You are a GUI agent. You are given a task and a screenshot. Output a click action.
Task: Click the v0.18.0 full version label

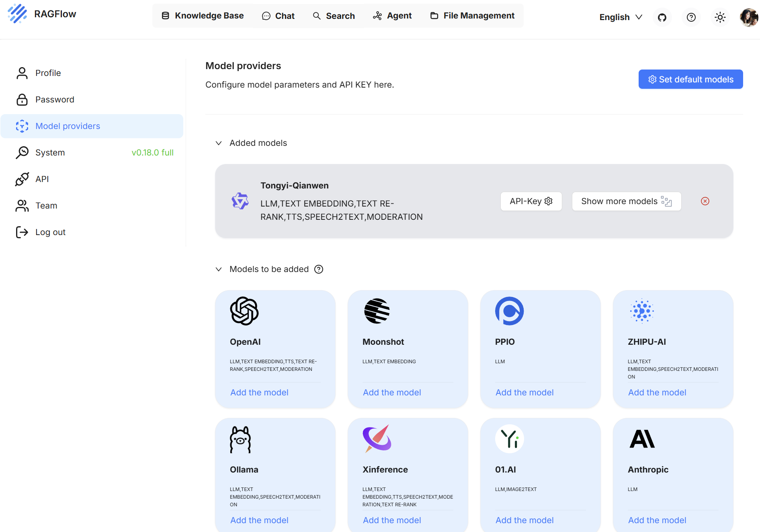153,153
